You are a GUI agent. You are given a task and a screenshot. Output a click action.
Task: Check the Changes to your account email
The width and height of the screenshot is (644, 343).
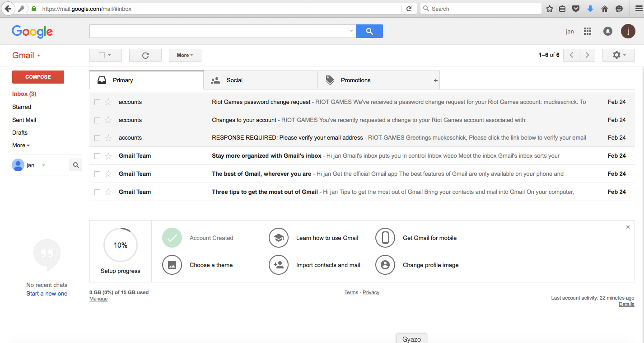97,120
